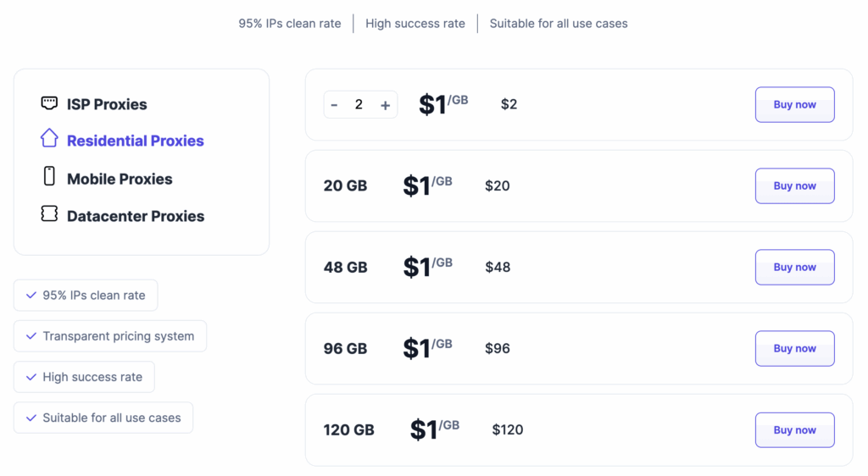Buy now for custom 2 GB plan
This screenshot has width=868, height=476.
click(794, 105)
